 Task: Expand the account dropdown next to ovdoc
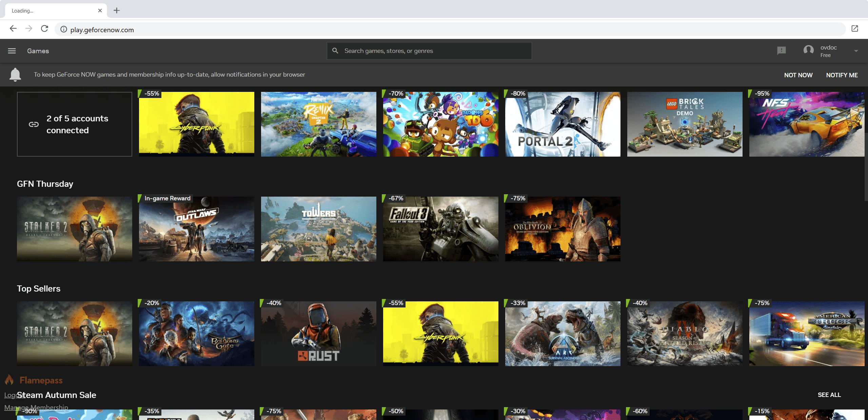857,51
